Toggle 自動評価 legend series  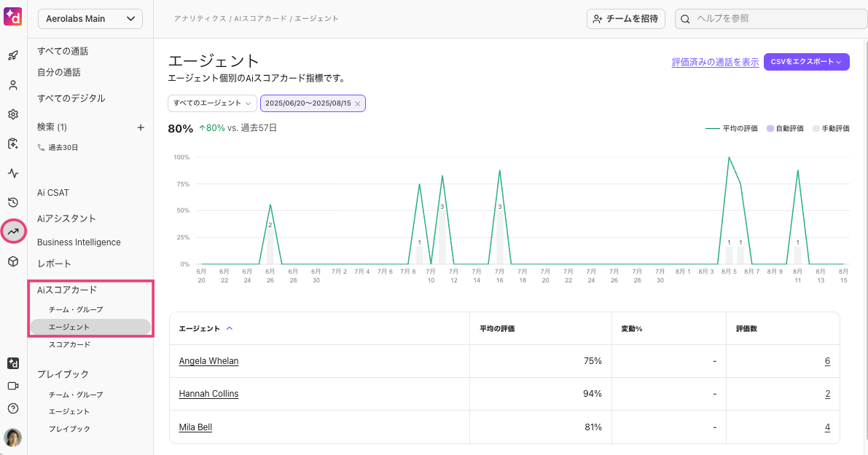pyautogui.click(x=785, y=128)
